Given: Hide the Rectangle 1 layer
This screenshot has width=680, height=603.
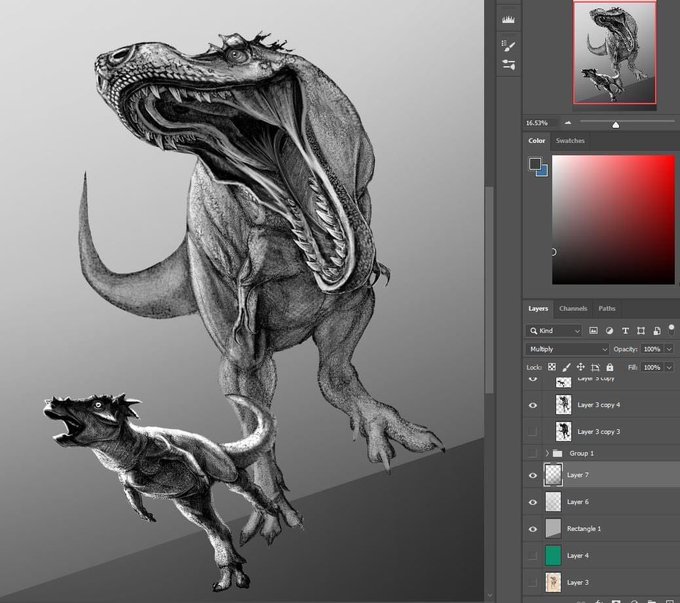Looking at the screenshot, I should click(533, 529).
